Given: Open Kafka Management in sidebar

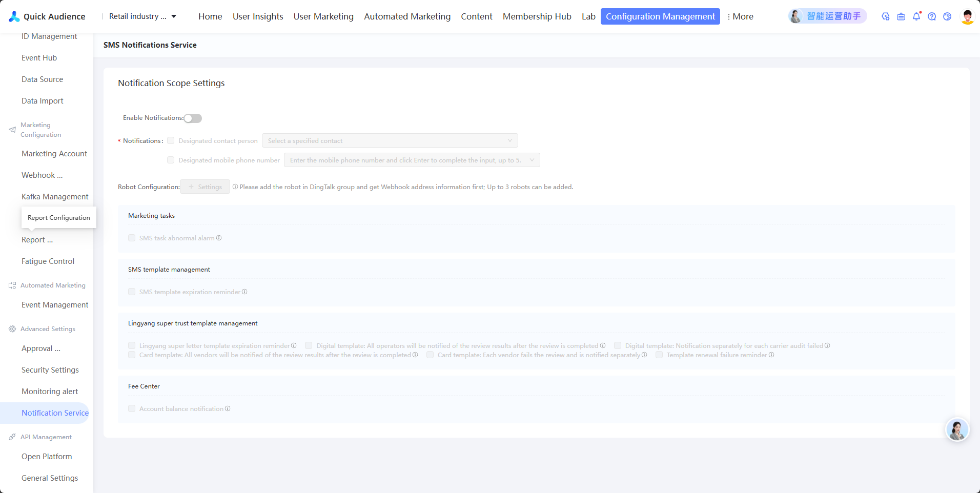Looking at the screenshot, I should (x=55, y=197).
